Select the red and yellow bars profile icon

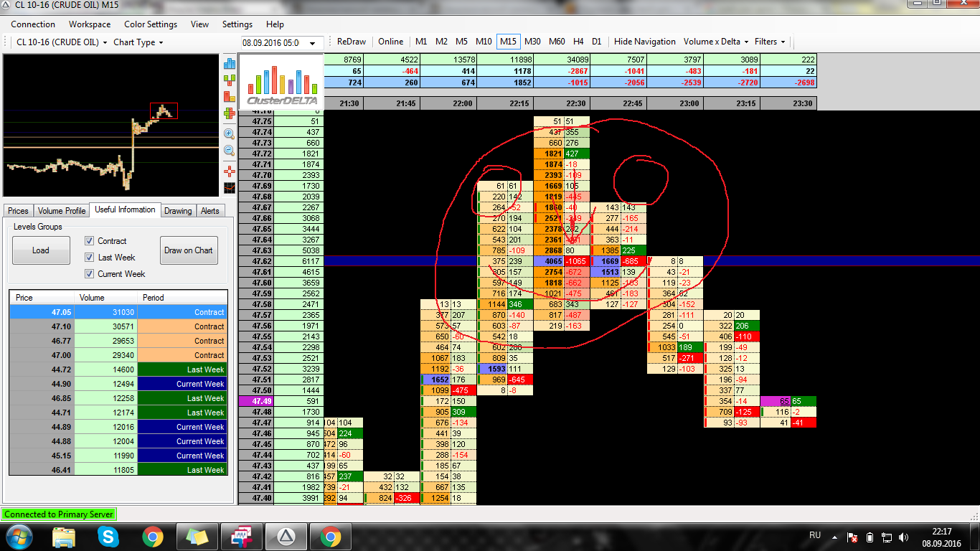point(230,96)
